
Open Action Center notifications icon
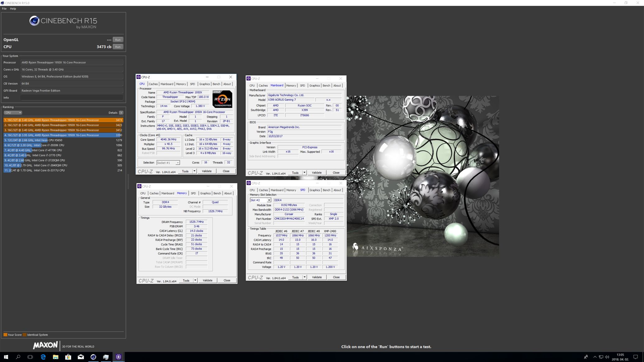[636, 357]
